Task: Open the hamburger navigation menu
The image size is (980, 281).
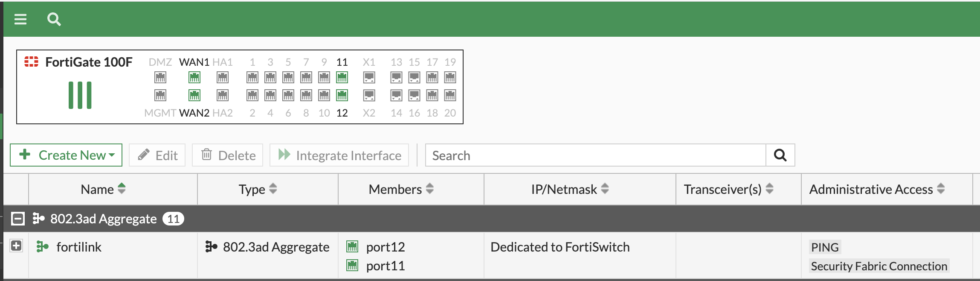Action: (20, 19)
